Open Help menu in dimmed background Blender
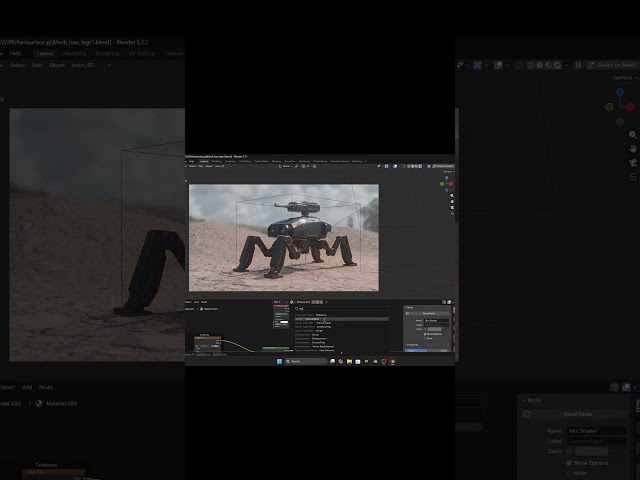The height and width of the screenshot is (480, 640). click(16, 53)
